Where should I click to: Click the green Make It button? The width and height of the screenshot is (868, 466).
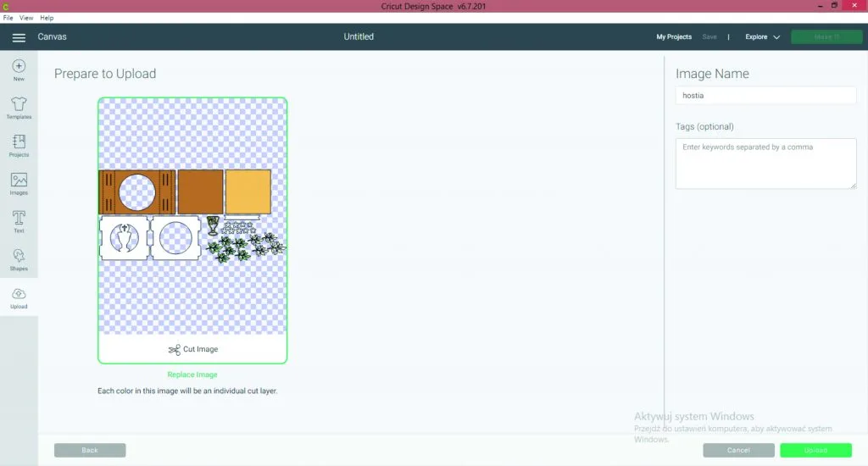pos(826,37)
